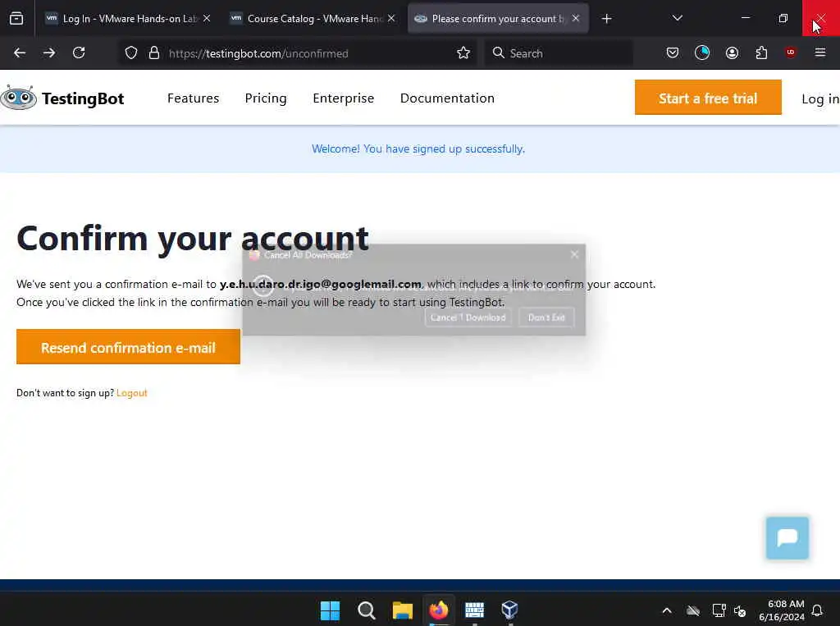This screenshot has width=840, height=626.
Task: Close the Course Catalog tab
Action: tap(391, 18)
